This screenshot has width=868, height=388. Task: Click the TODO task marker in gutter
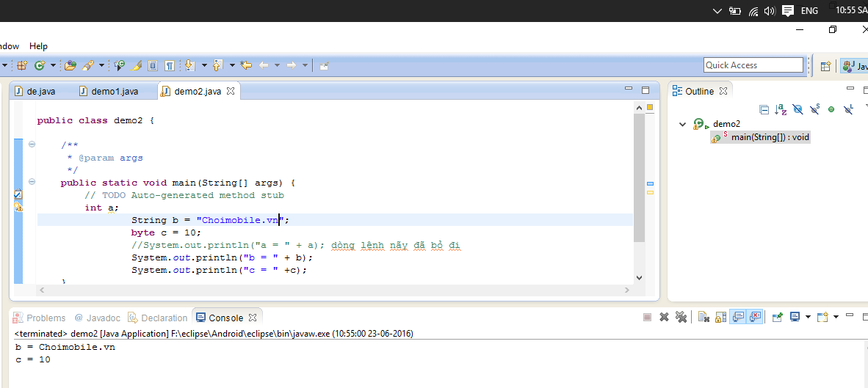18,194
